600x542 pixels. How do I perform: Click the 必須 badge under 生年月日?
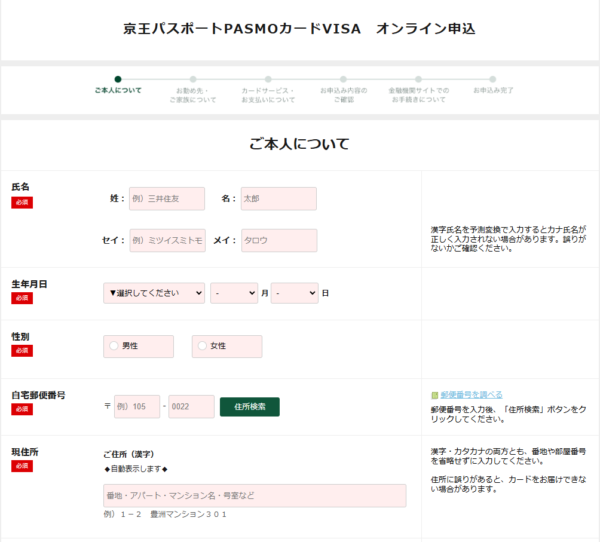(22, 298)
